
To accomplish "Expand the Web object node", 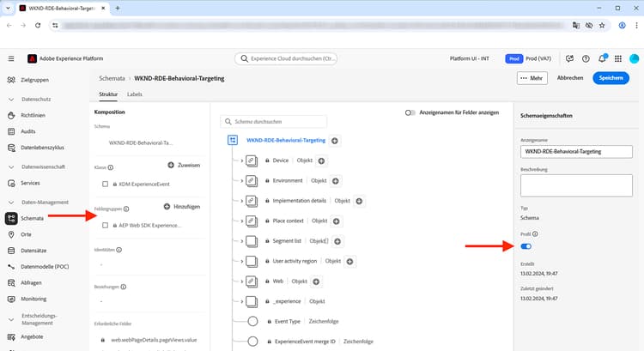I will click(x=242, y=281).
